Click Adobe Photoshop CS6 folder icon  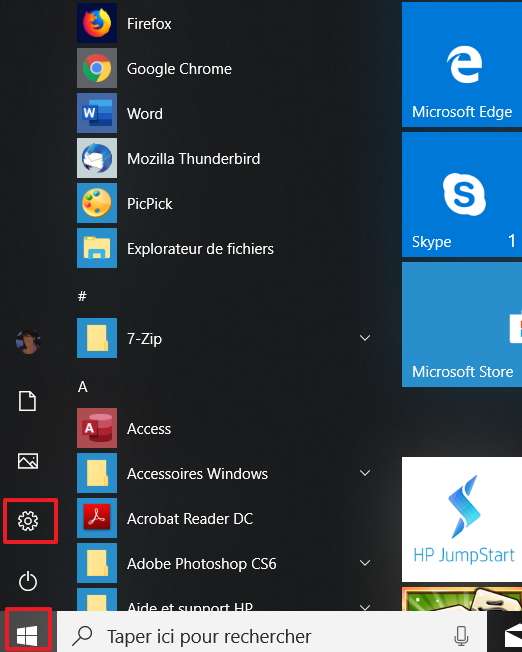coord(97,563)
